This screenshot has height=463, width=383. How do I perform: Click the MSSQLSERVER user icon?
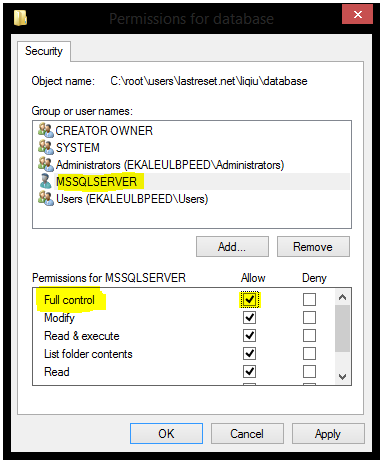(x=45, y=181)
